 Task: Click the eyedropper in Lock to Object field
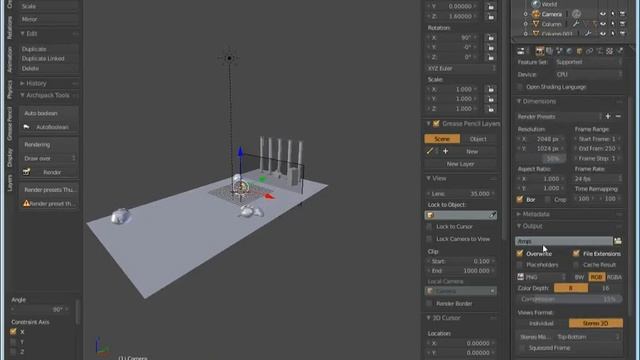493,215
